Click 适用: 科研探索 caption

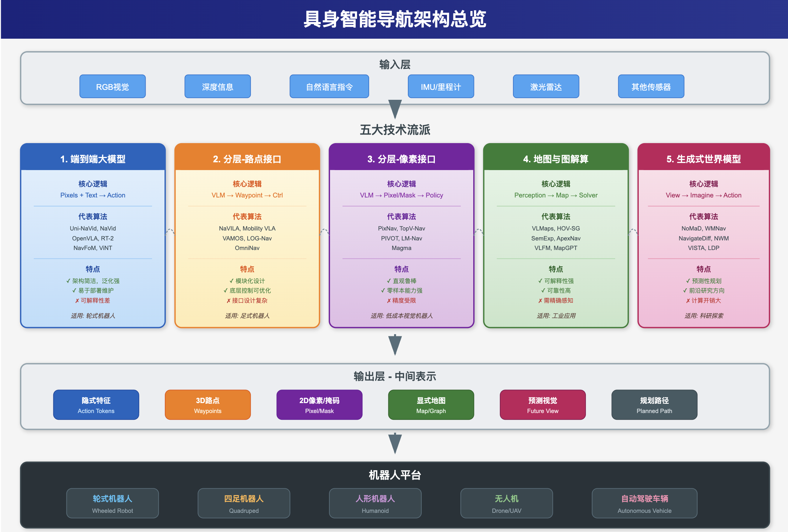coord(703,316)
